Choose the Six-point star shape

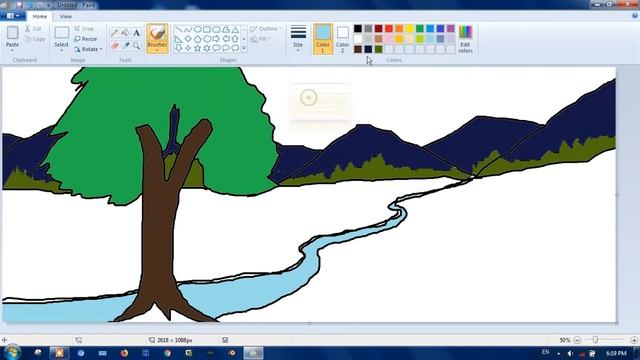[207, 48]
